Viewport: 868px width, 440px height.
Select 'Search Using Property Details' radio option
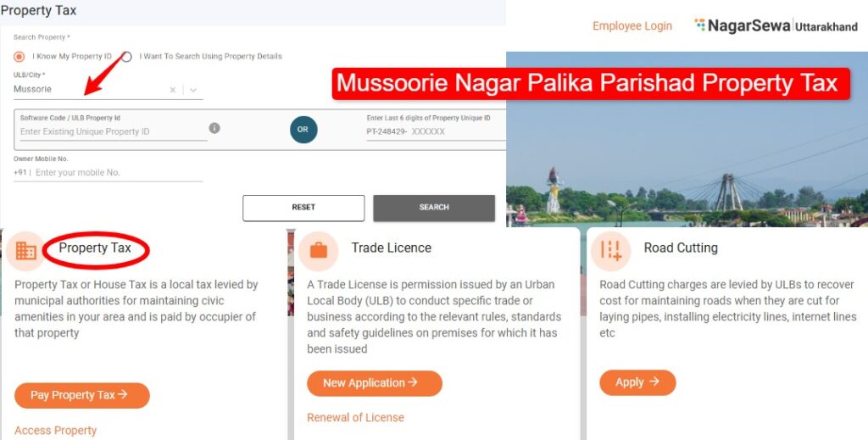pos(127,57)
